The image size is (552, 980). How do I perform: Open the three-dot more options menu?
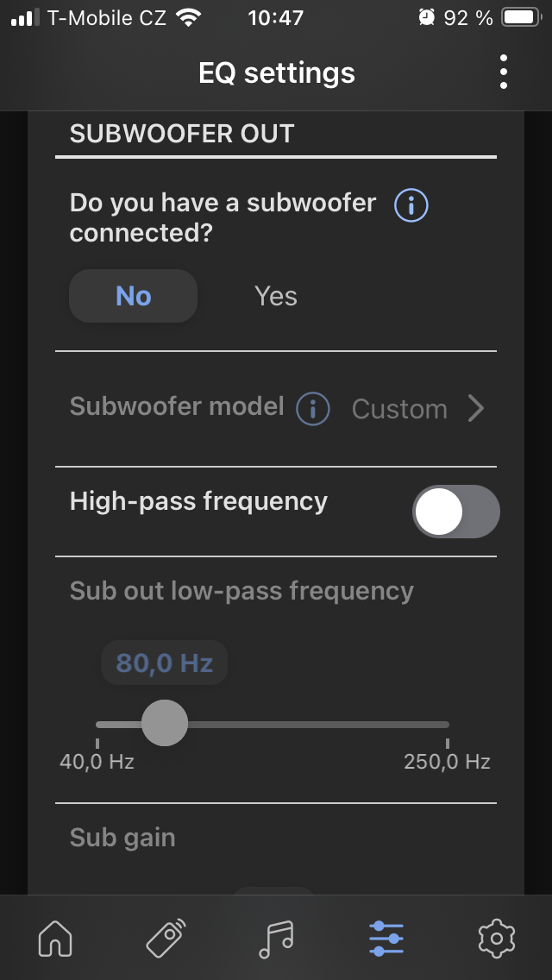[503, 72]
